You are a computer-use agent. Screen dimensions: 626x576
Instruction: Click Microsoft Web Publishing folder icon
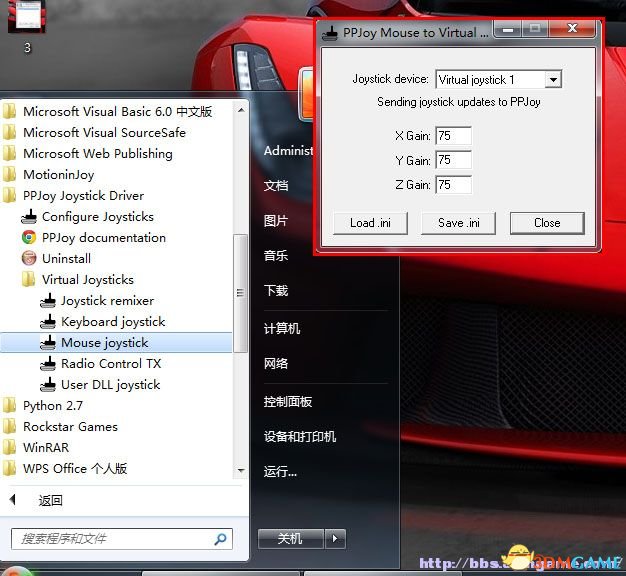pyautogui.click(x=9, y=154)
